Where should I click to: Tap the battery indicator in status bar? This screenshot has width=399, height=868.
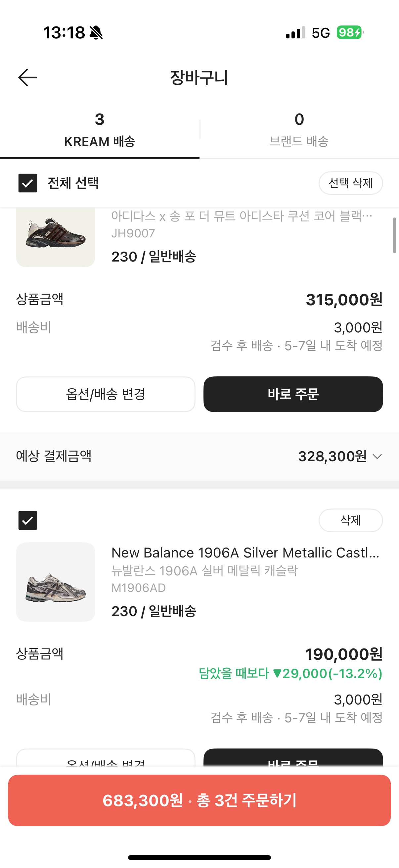pyautogui.click(x=350, y=33)
